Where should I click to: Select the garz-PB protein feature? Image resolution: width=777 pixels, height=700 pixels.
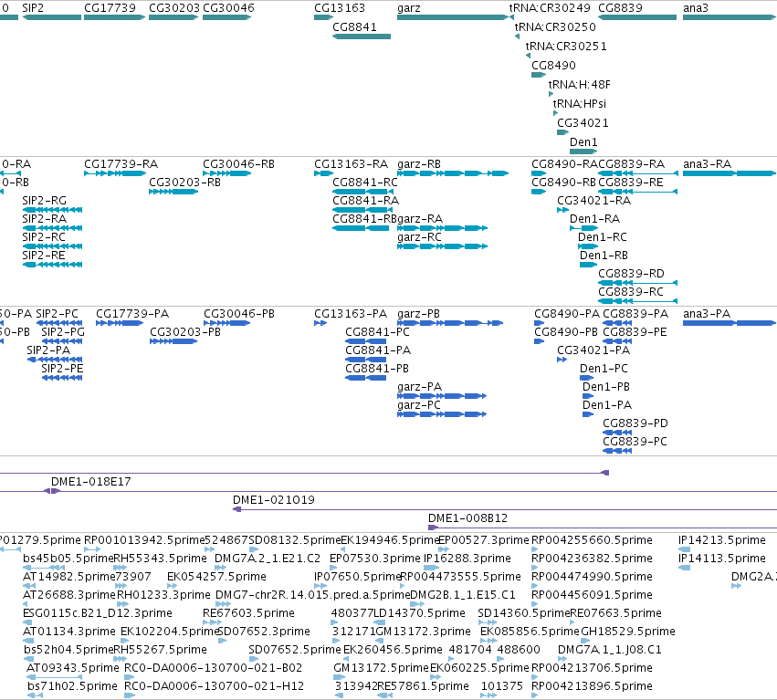click(450, 323)
